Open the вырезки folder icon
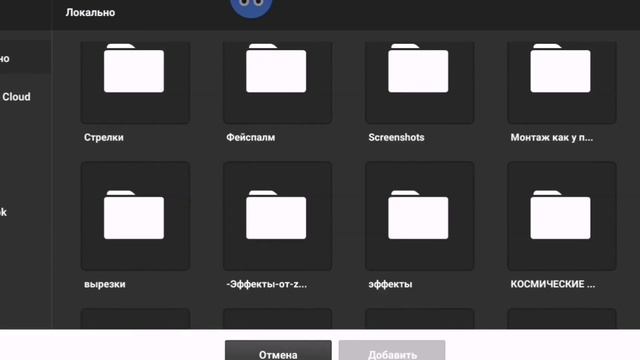This screenshot has height=360, width=640. click(135, 216)
